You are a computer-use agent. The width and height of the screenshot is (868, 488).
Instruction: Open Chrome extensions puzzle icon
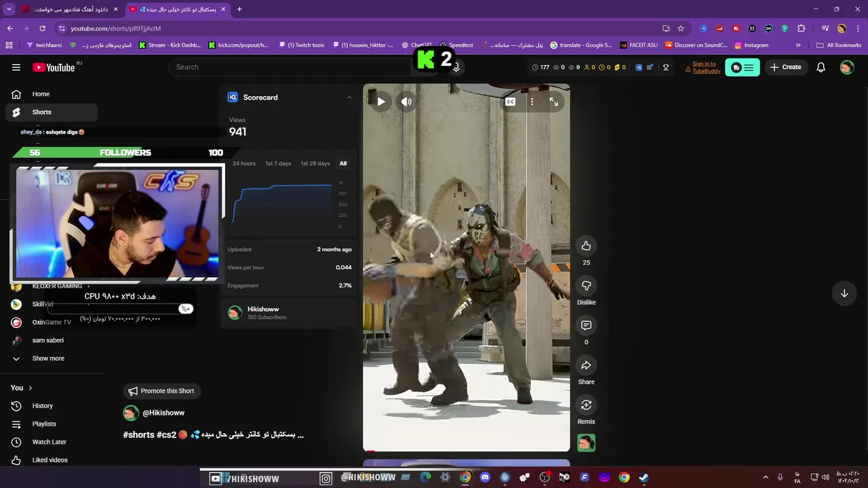coord(802,28)
